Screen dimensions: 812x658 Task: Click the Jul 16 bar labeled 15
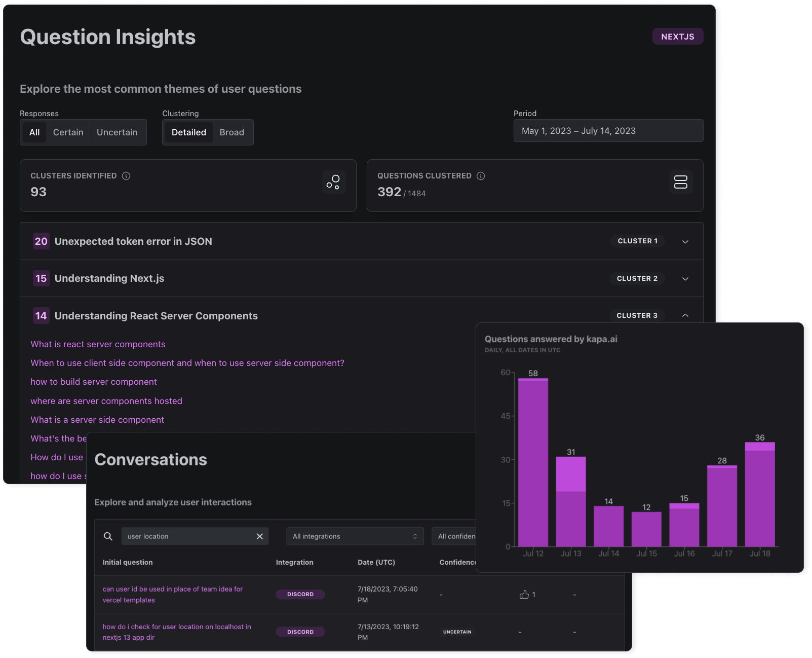tap(684, 525)
